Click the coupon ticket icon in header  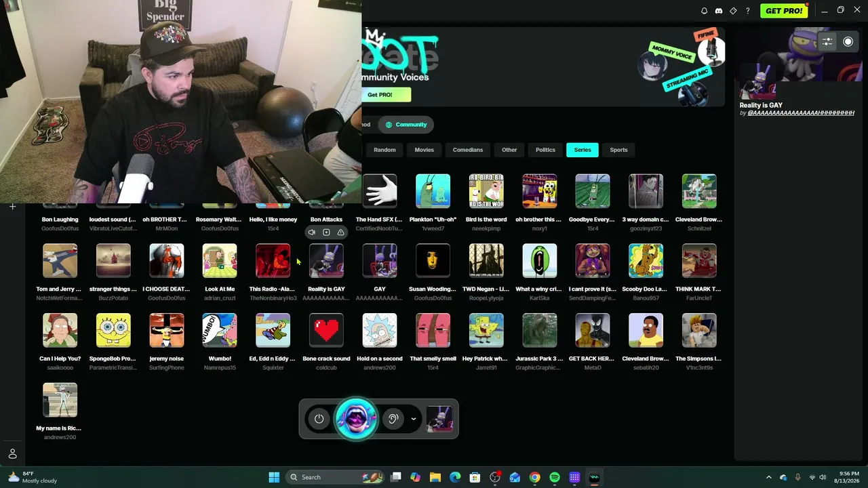(733, 11)
